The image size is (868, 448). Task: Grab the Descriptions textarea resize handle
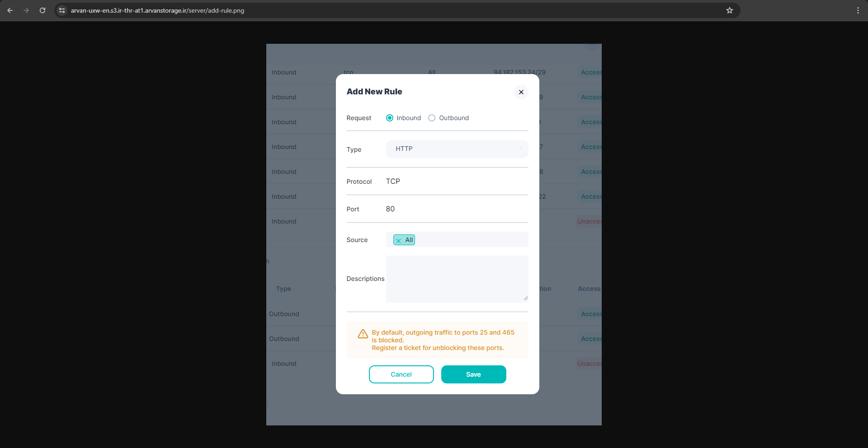[525, 298]
